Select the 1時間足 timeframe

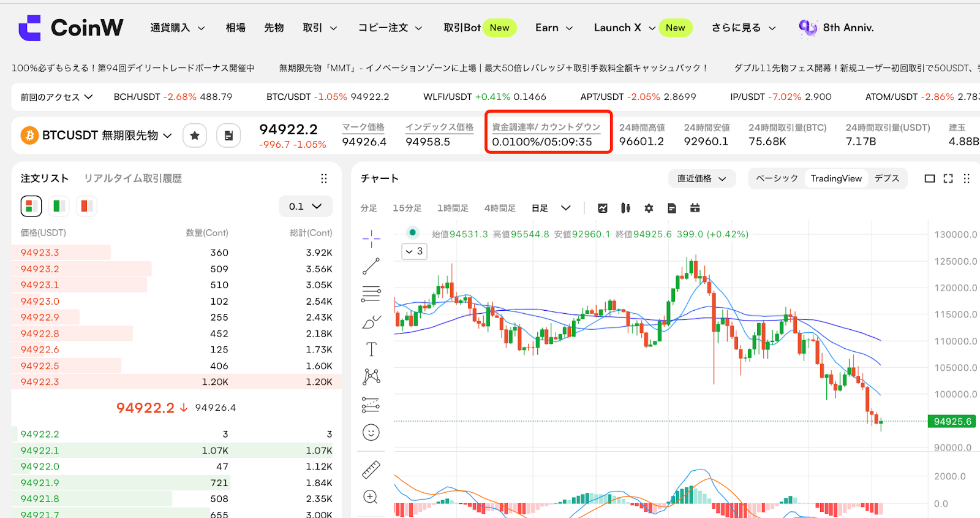[x=453, y=208]
